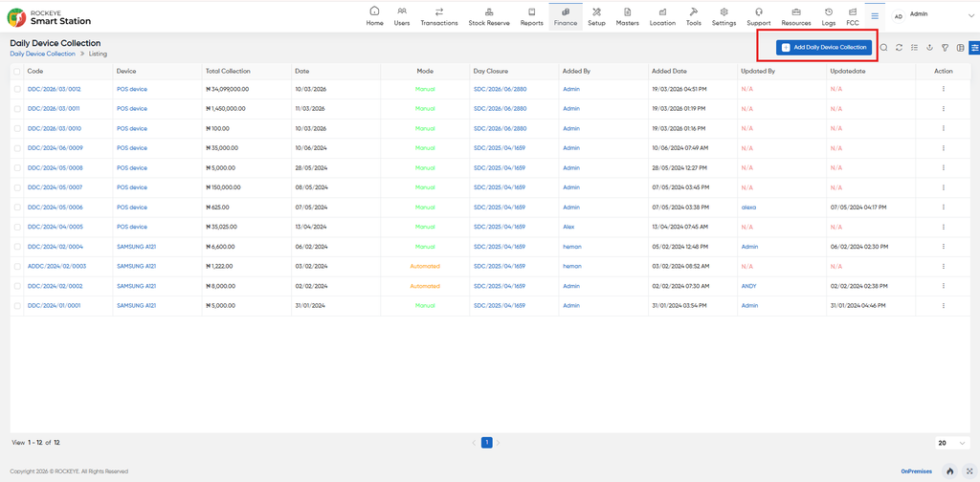Open the action menu for row DDC/2024/05/0006
Screen dimensions: 980x482
943,208
